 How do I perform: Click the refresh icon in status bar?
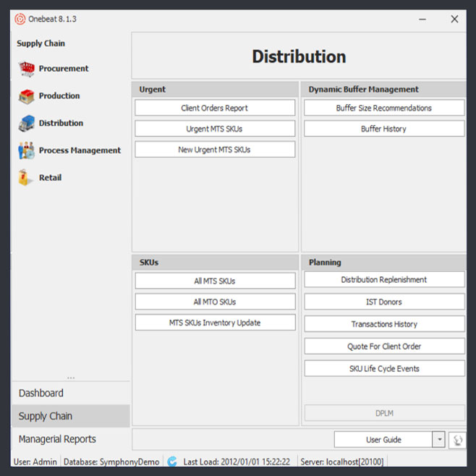point(172,462)
